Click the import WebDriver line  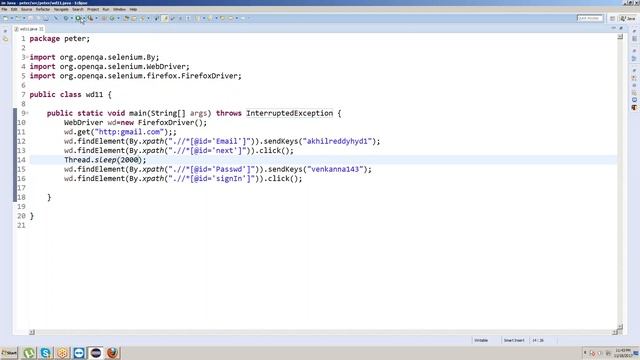click(109, 67)
